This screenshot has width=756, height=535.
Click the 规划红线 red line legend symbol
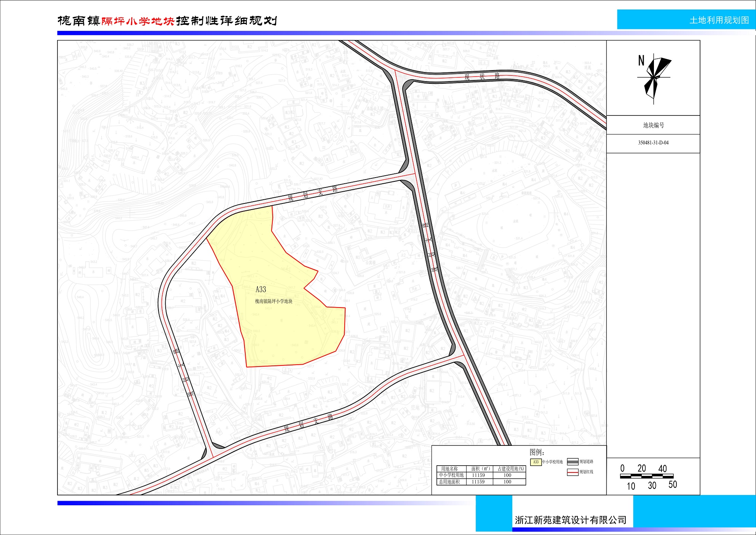[x=572, y=472]
